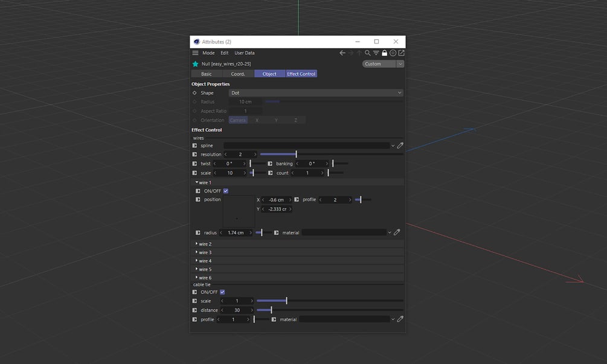Click the keyframe diamond beside Shape

click(x=194, y=93)
